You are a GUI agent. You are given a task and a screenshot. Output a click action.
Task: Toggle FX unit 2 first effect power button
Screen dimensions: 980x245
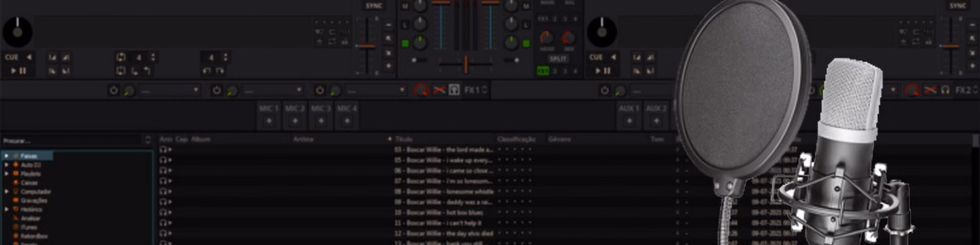[x=605, y=90]
